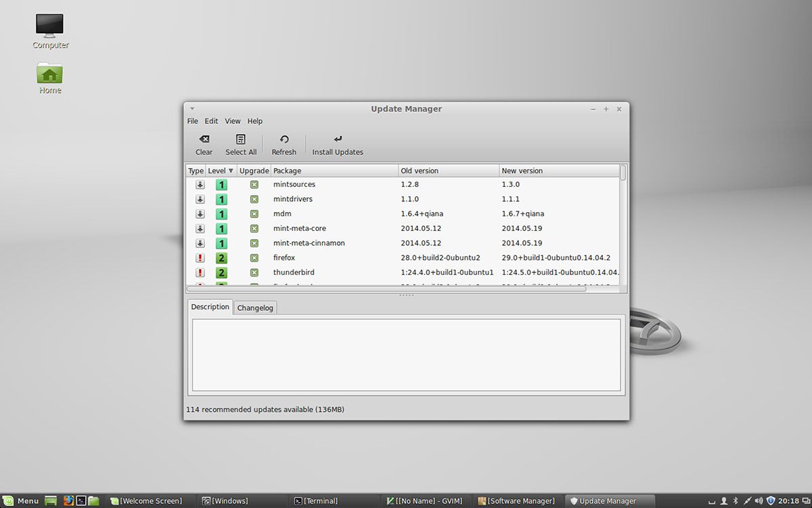Toggle upgrade checkbox for mint-meta-cinnamon
The height and width of the screenshot is (508, 812).
click(254, 243)
